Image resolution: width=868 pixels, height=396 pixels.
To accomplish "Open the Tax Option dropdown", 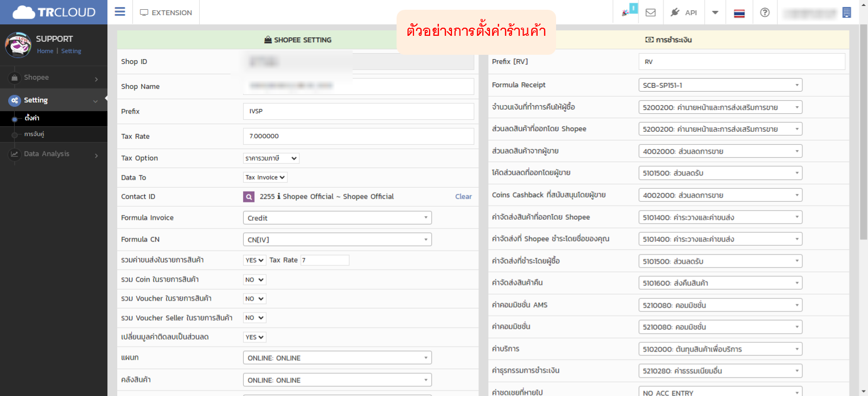I will (x=271, y=158).
